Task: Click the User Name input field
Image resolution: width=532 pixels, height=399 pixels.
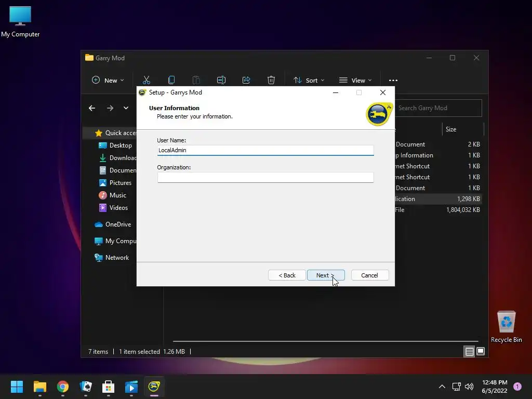Action: coord(265,150)
